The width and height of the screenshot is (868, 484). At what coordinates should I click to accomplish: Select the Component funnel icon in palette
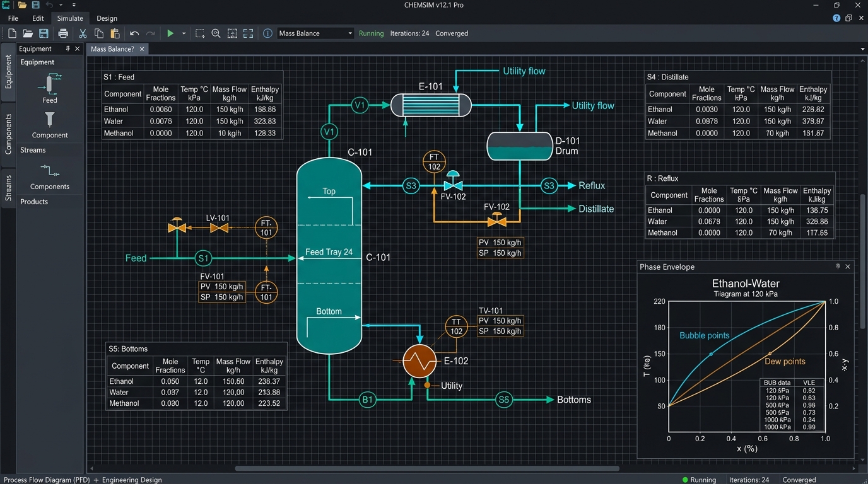(50, 120)
